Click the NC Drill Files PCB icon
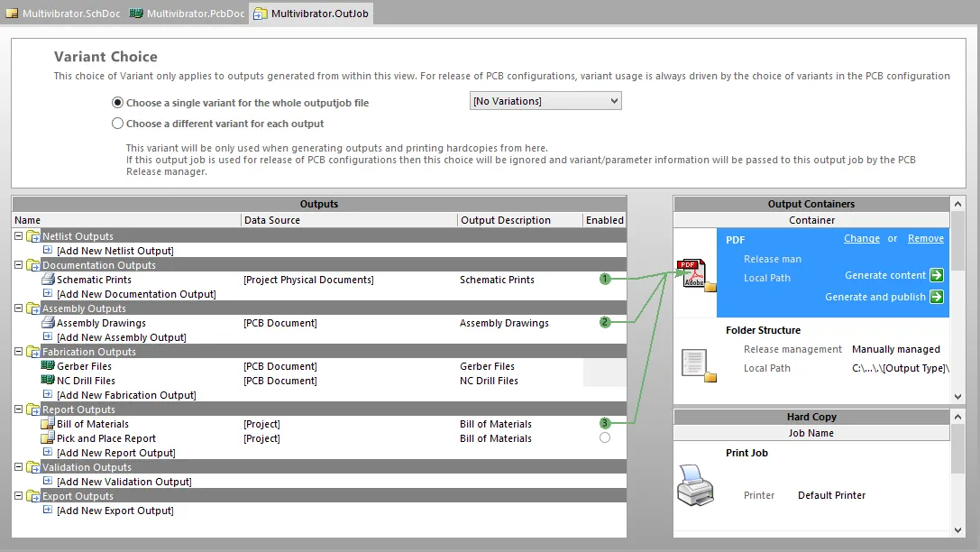The height and width of the screenshot is (552, 980). coord(48,380)
